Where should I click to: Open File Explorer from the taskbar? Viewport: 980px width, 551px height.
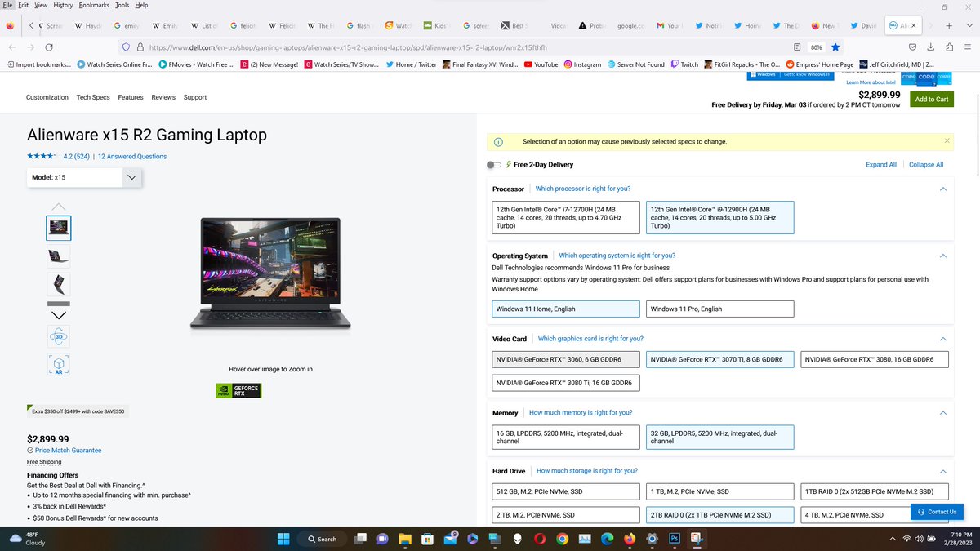tap(404, 539)
